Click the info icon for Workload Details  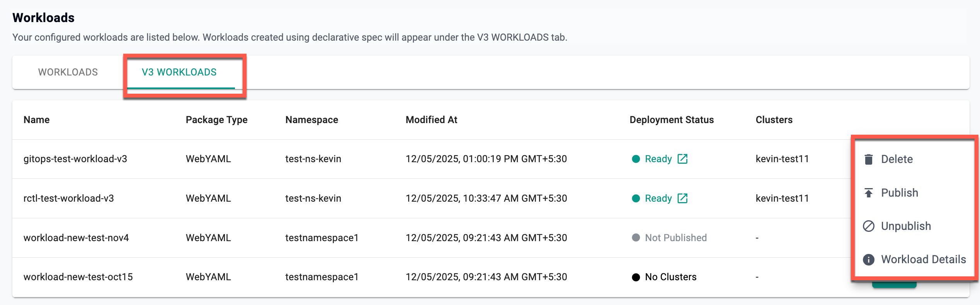coord(868,259)
